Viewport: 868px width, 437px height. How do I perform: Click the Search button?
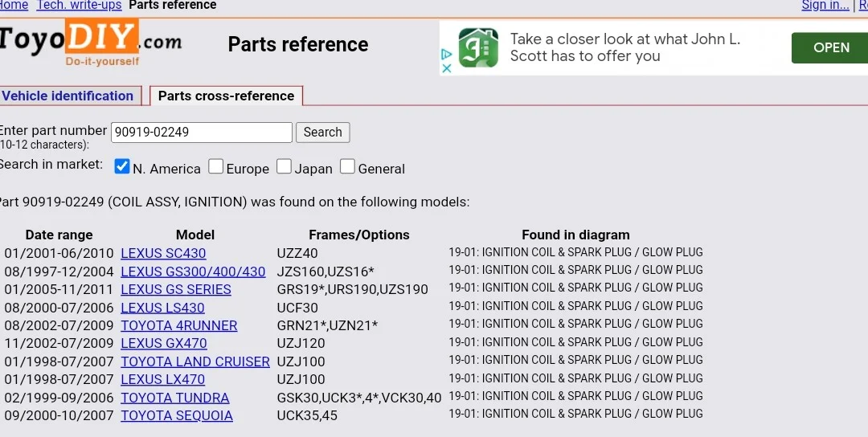pos(323,133)
